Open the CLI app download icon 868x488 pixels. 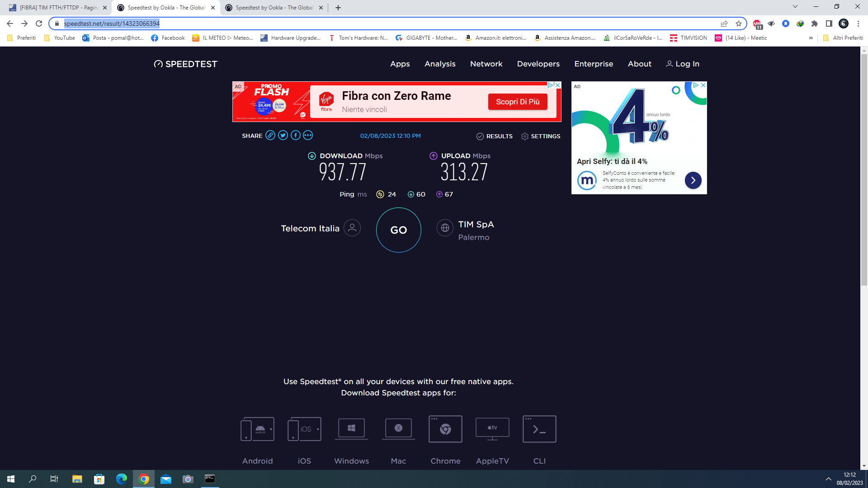coord(539,429)
